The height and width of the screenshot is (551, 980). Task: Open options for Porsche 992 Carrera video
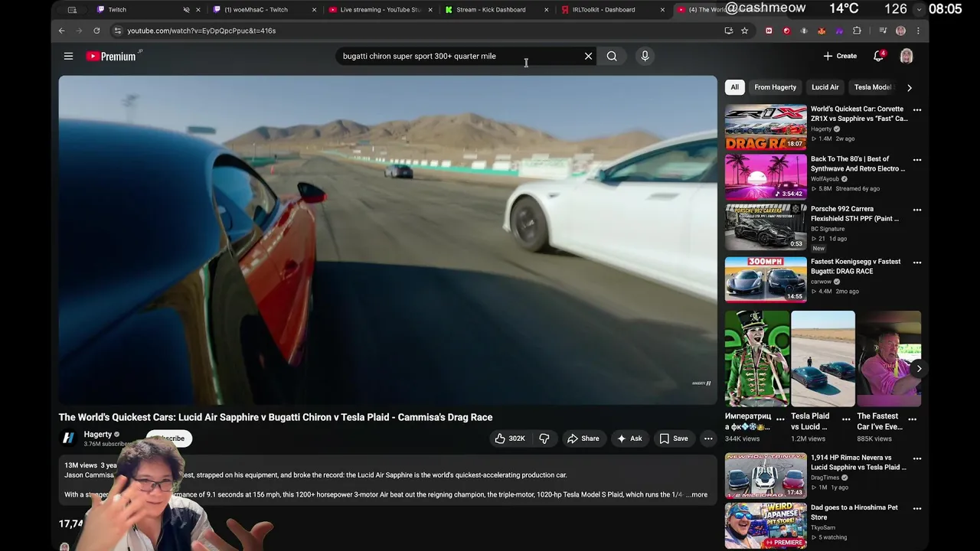click(x=917, y=210)
